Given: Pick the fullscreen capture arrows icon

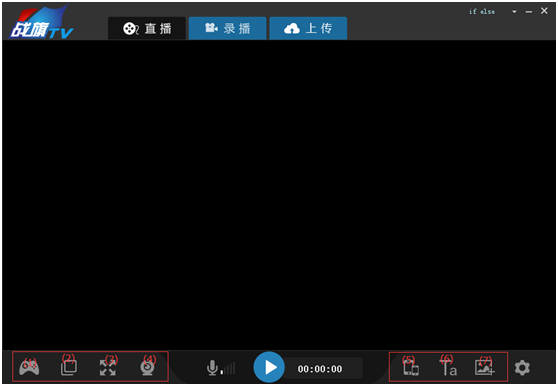Looking at the screenshot, I should point(108,368).
